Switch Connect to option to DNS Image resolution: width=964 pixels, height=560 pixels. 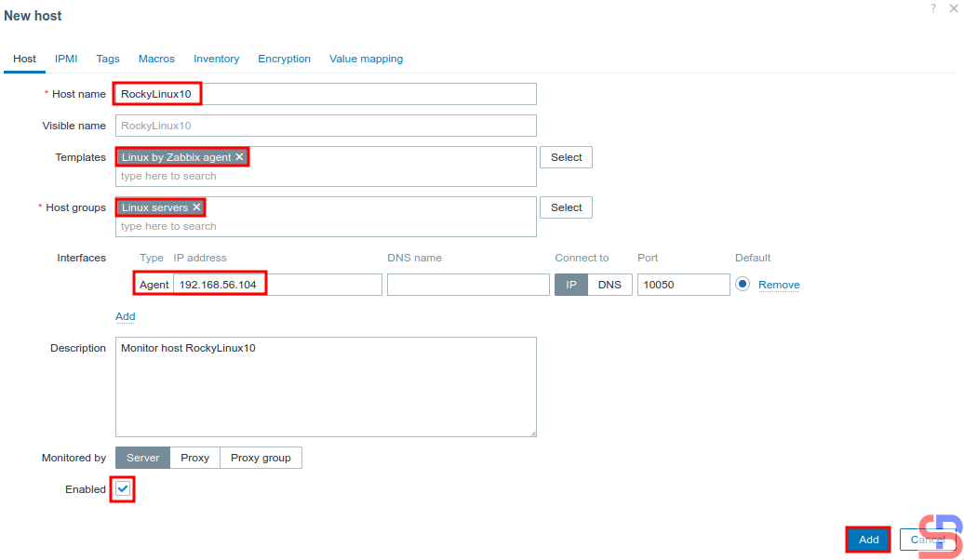tap(609, 285)
